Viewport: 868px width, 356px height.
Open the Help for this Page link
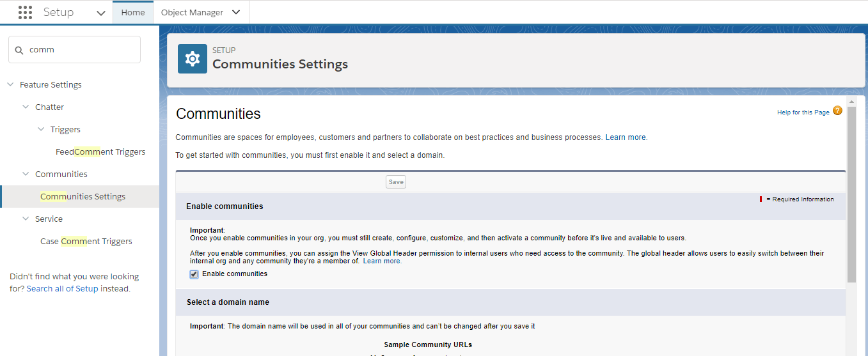tap(803, 112)
